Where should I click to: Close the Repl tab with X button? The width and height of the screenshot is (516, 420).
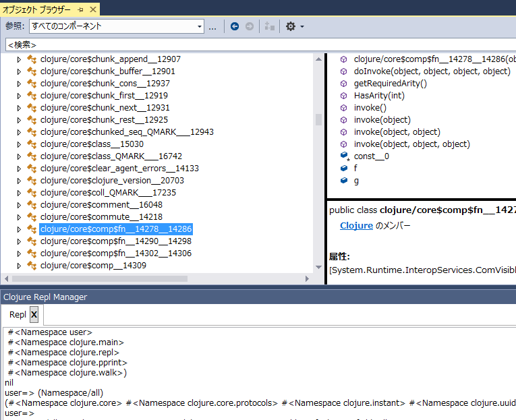click(34, 315)
